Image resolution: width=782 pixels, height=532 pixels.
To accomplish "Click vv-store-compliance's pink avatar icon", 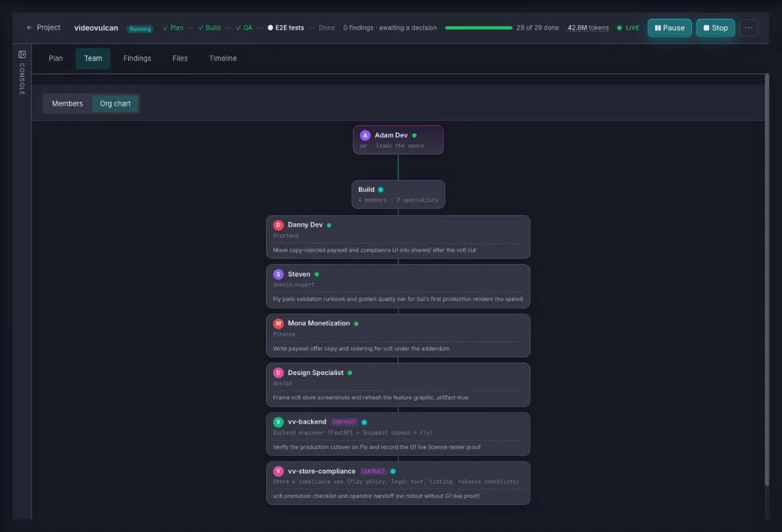I will 278,471.
